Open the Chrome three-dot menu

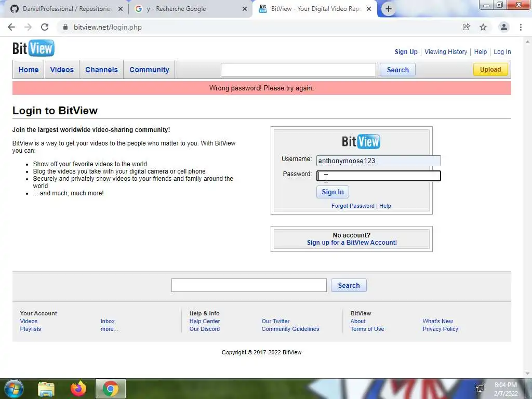click(521, 27)
